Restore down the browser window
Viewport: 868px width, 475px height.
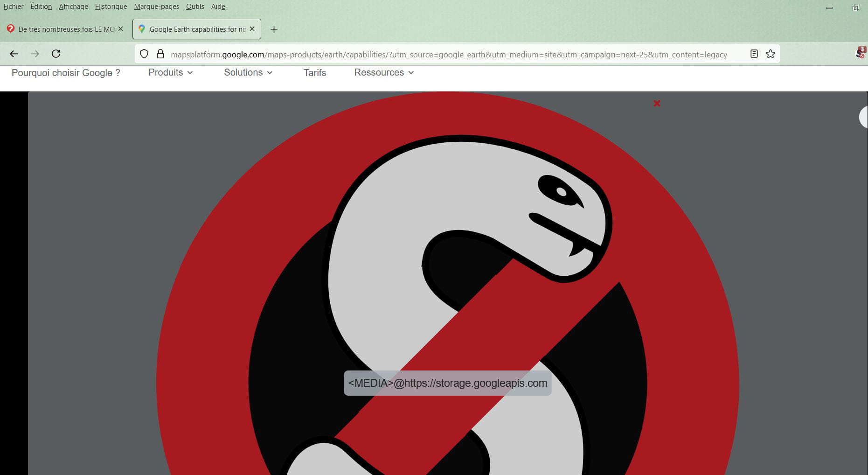pyautogui.click(x=855, y=7)
